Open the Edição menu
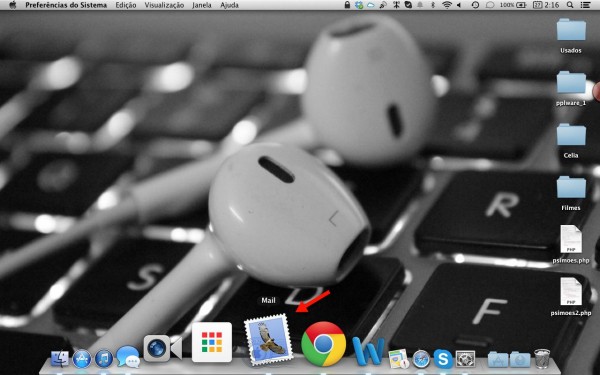Screen dimensions: 600x375 [126, 5]
